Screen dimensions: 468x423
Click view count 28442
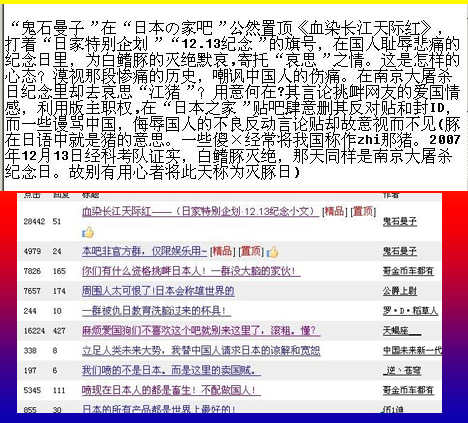click(34, 221)
